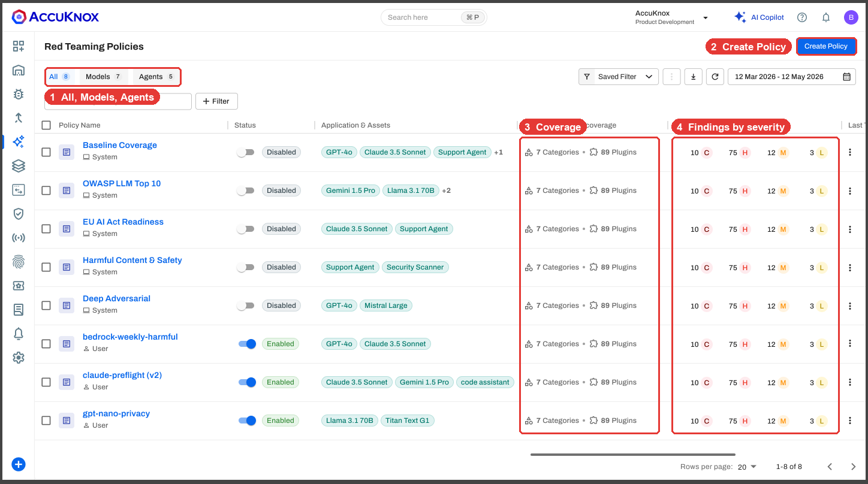Click the merge-arrow icon in sidebar

pos(19,118)
